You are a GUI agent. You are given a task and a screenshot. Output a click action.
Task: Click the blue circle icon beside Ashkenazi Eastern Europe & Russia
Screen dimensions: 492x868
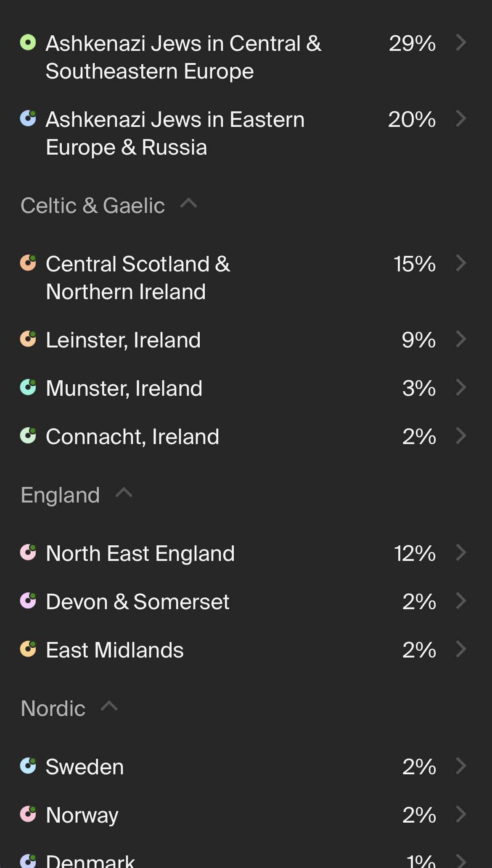tap(28, 118)
